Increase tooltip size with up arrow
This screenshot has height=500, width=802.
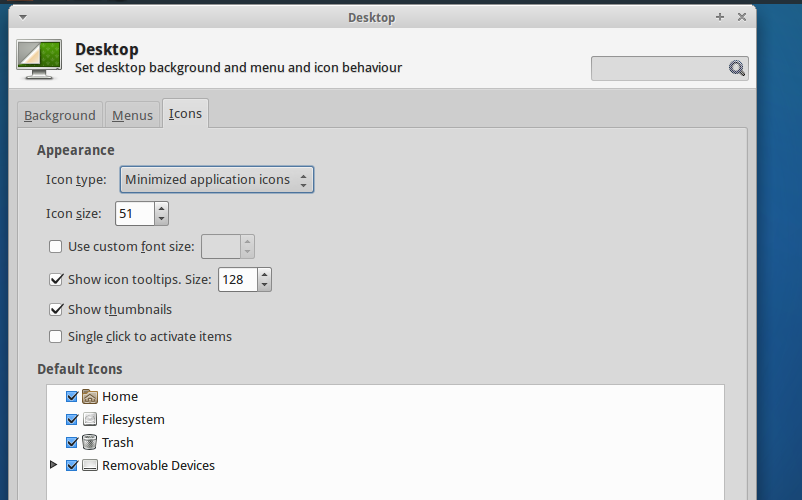[264, 274]
